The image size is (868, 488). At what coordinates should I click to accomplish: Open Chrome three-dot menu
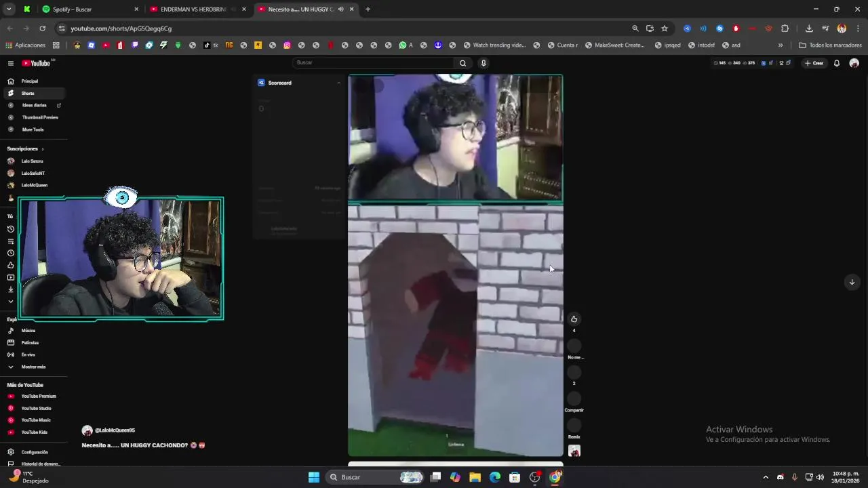tap(858, 28)
